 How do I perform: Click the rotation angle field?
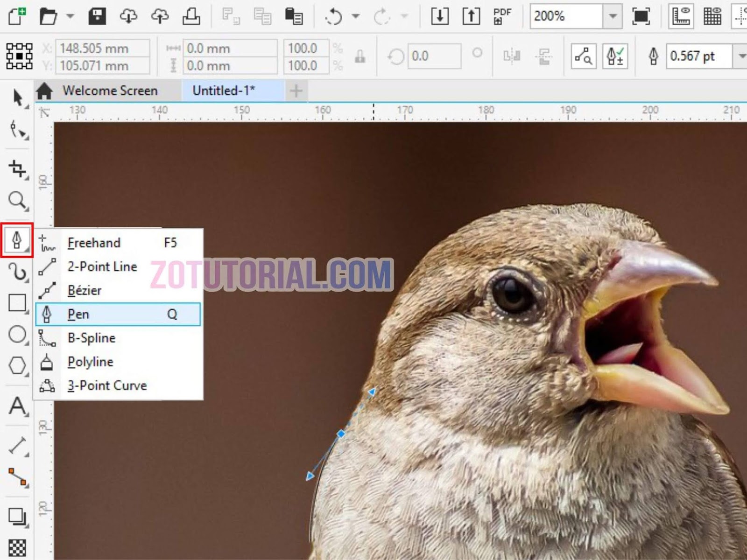434,56
